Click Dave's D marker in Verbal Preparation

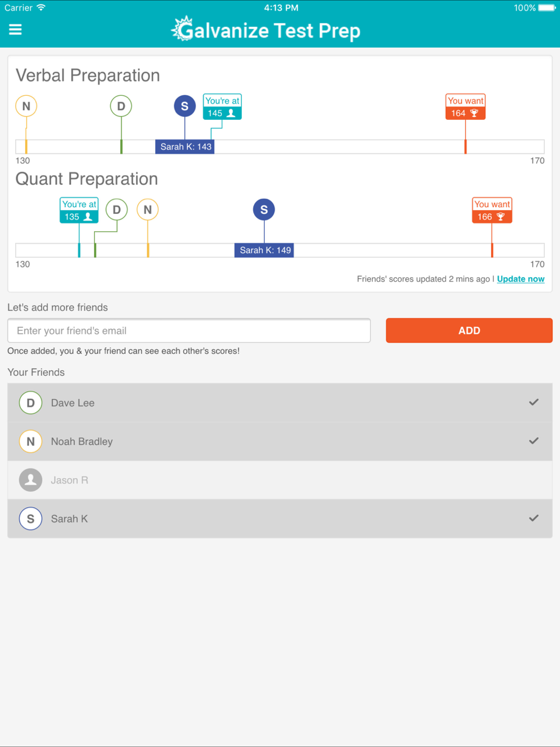click(x=121, y=106)
